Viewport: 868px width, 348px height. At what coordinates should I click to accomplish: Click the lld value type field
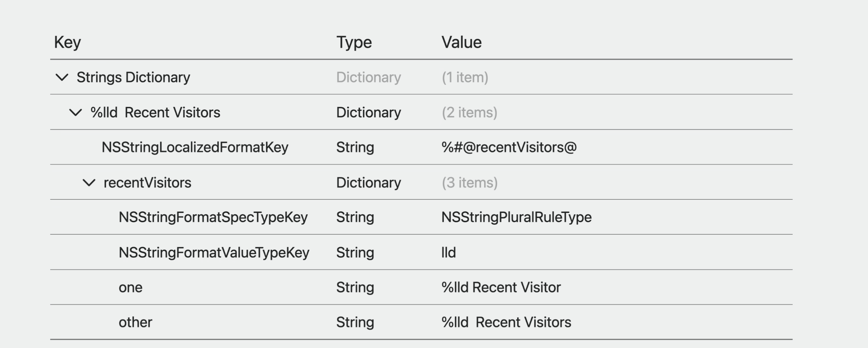449,253
